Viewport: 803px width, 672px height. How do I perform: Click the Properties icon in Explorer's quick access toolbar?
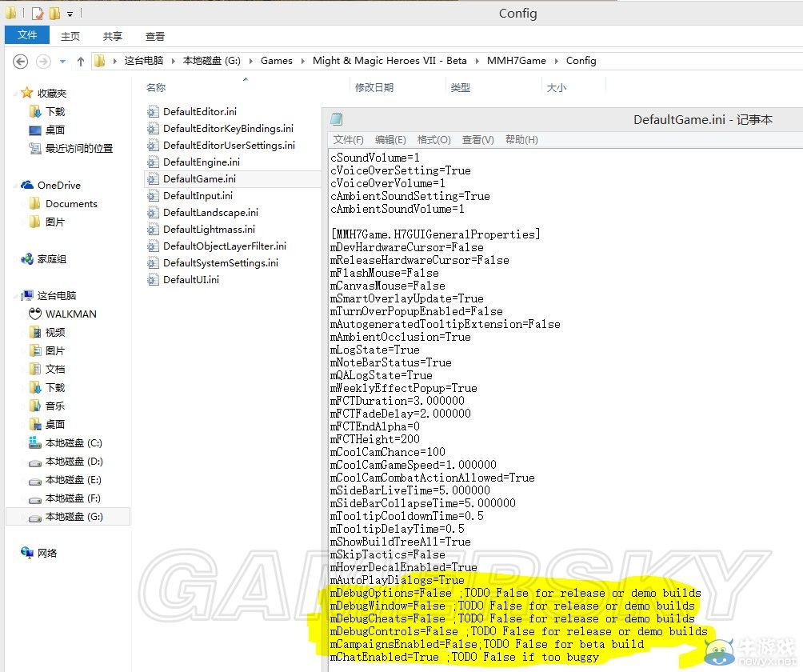pos(38,14)
